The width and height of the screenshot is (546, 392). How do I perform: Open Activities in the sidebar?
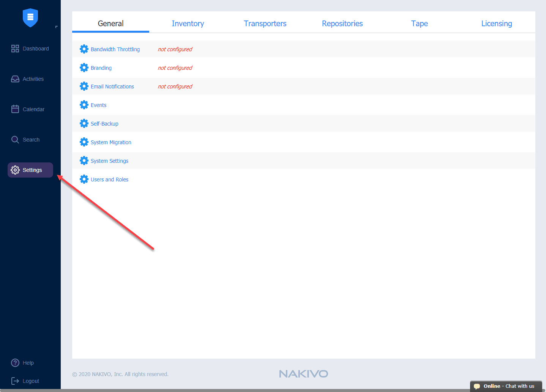[x=30, y=79]
